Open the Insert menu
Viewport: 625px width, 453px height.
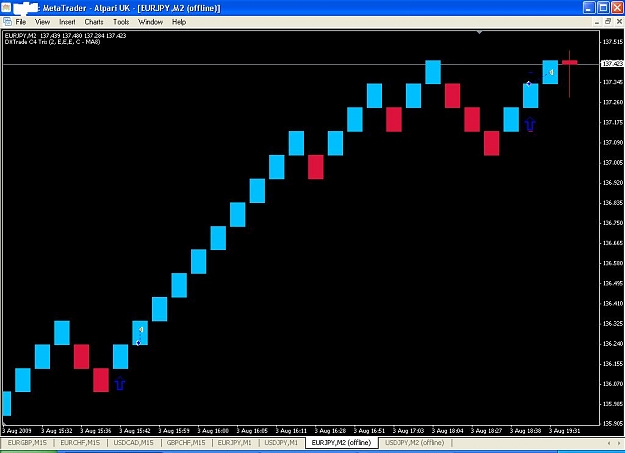(x=67, y=22)
